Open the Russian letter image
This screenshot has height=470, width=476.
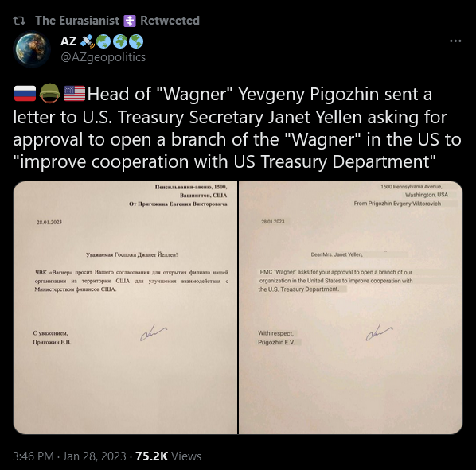coord(126,308)
